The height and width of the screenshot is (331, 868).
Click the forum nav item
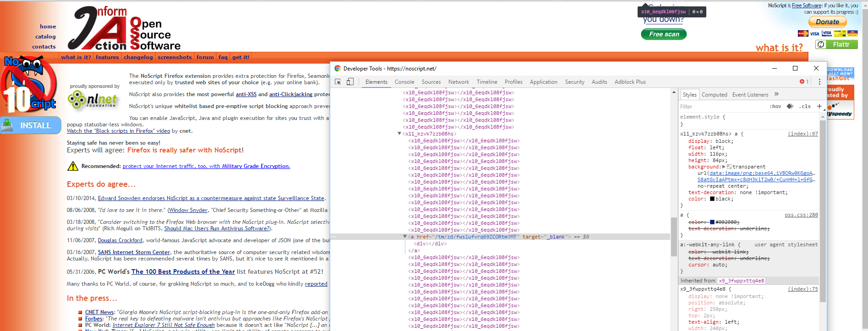(205, 57)
